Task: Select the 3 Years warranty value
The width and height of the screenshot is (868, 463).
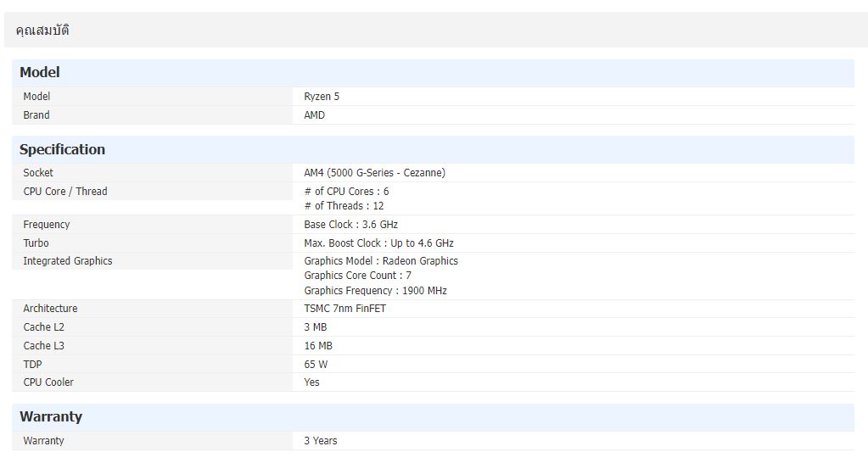Action: tap(320, 441)
